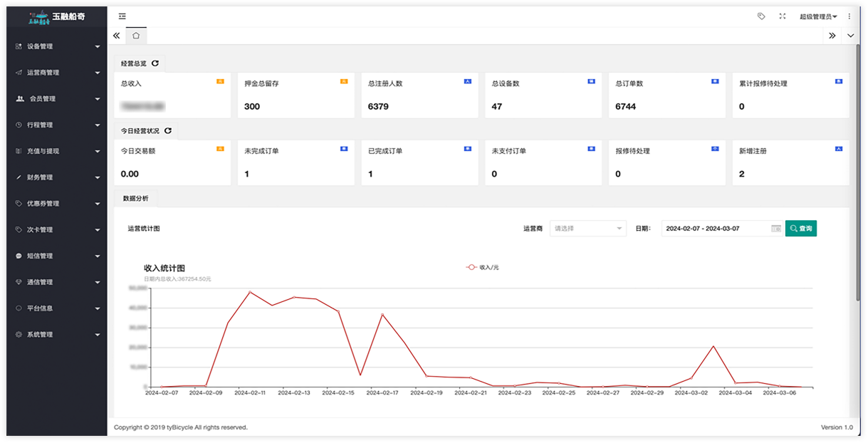Click the 次卡管理 tag icon
This screenshot has height=443, width=868.
coord(19,230)
